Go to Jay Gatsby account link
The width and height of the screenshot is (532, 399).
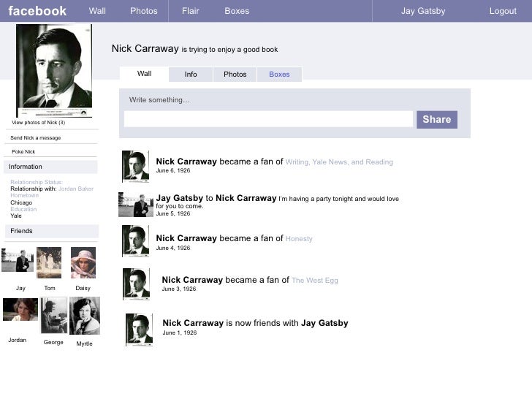click(x=423, y=11)
